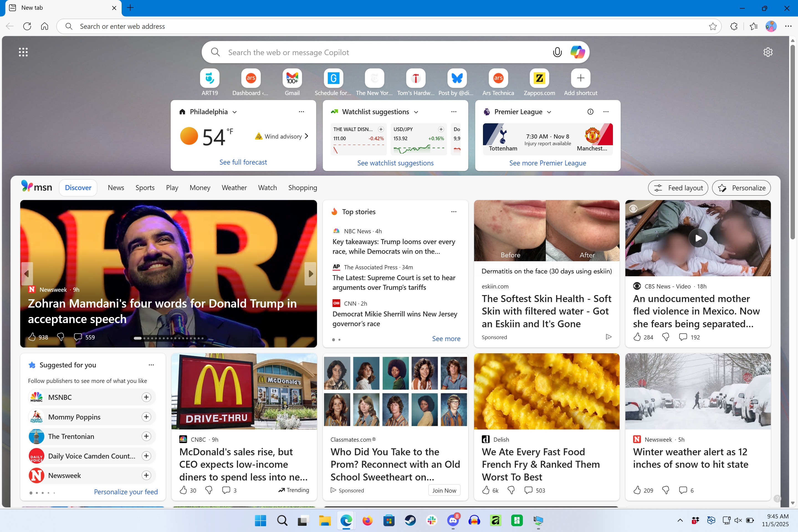The width and height of the screenshot is (798, 532).
Task: Select the Money tab in MSN
Action: [200, 188]
